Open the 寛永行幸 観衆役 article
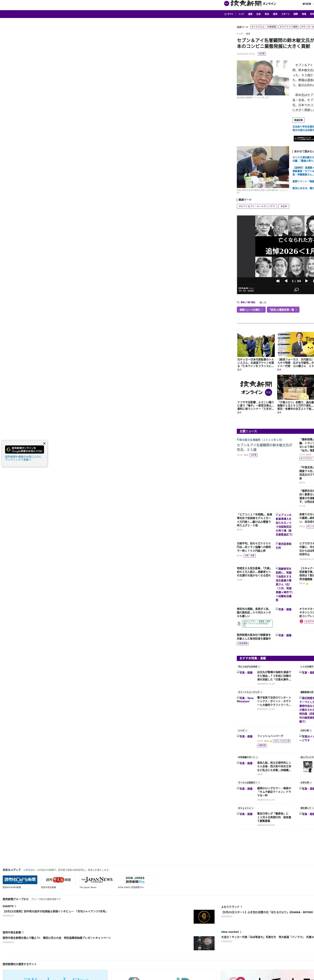Viewport: 314px width, 980px height. click(274, 817)
